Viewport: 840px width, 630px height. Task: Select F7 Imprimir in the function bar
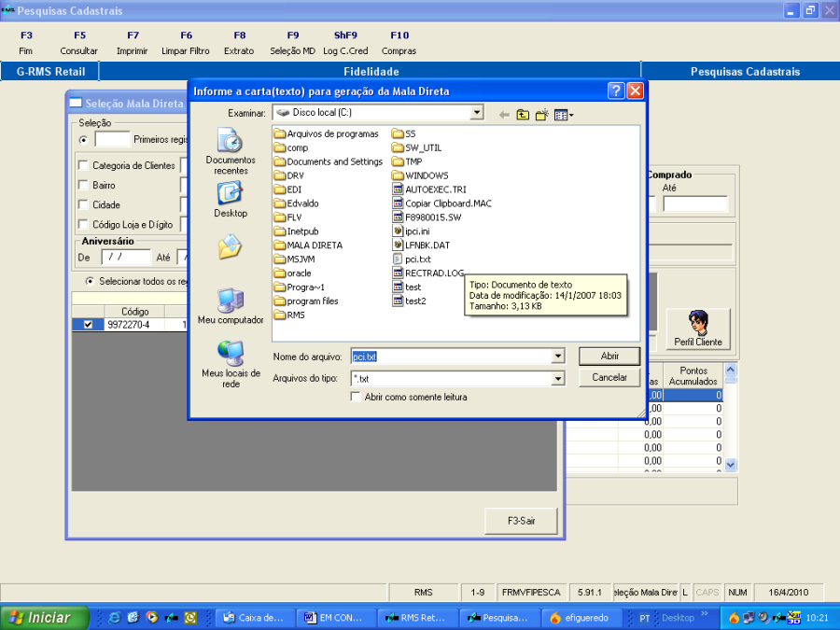(x=133, y=43)
